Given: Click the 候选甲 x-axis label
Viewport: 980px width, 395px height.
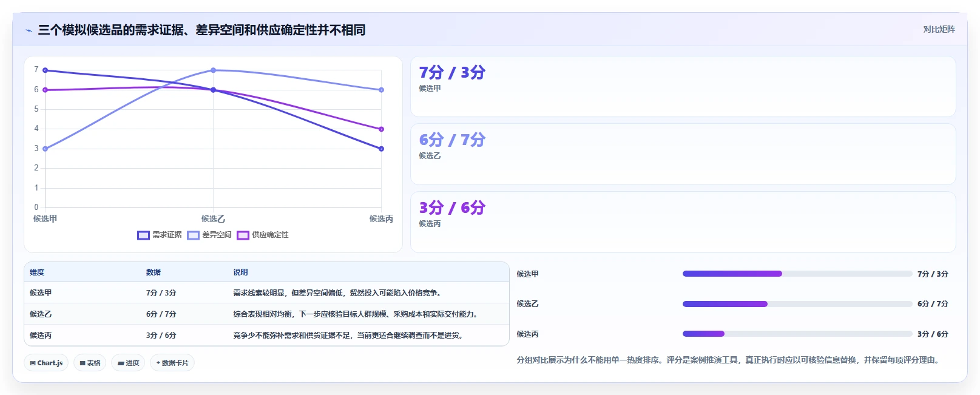Looking at the screenshot, I should 46,219.
